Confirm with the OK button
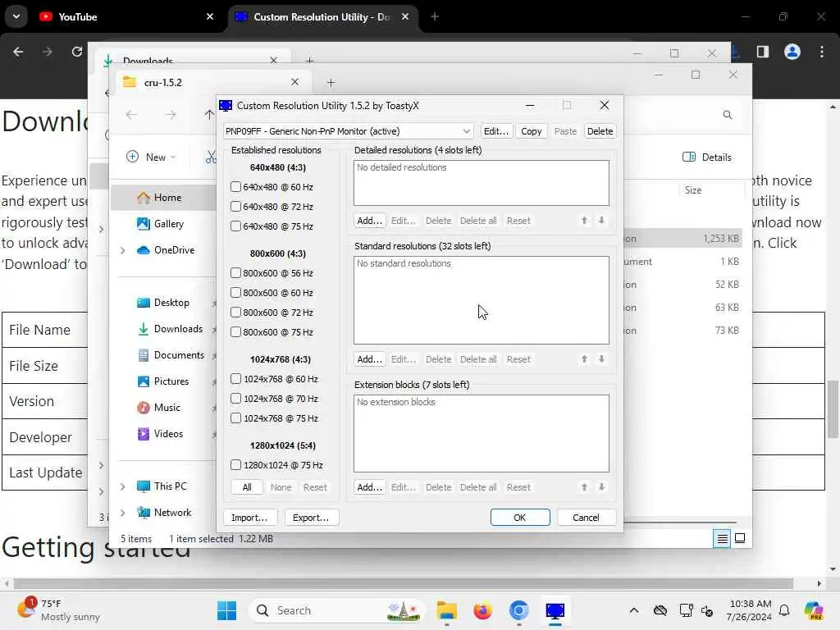Image resolution: width=840 pixels, height=630 pixels. (x=519, y=518)
